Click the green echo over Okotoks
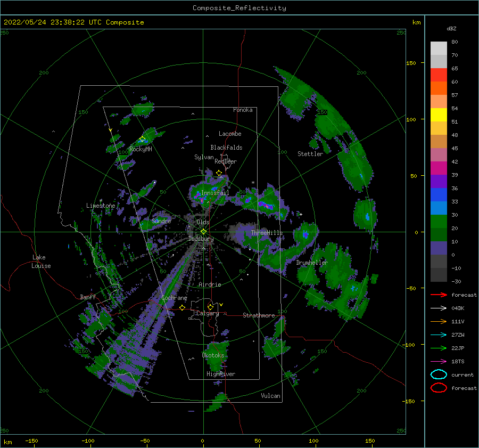The height and width of the screenshot is (448, 479). (218, 355)
